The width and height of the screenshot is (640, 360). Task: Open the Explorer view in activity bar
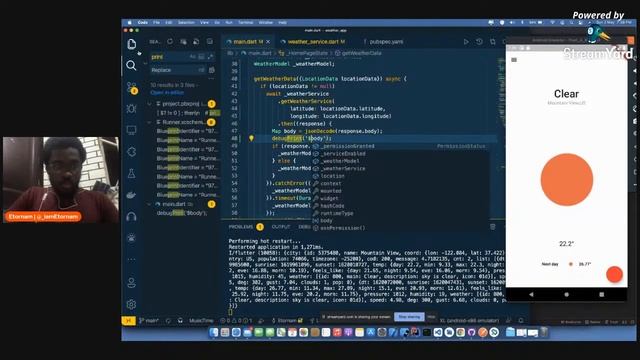click(x=131, y=44)
